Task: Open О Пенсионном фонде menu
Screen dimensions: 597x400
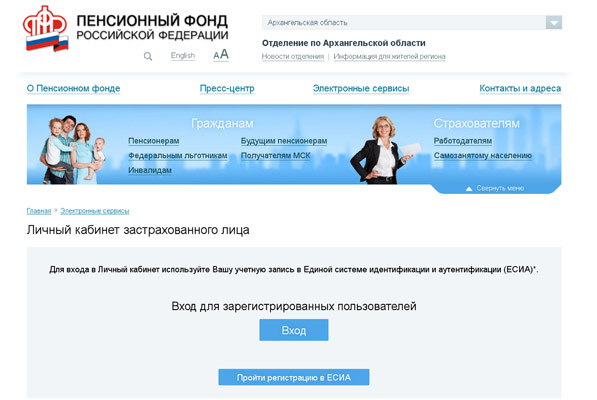Action: [73, 88]
